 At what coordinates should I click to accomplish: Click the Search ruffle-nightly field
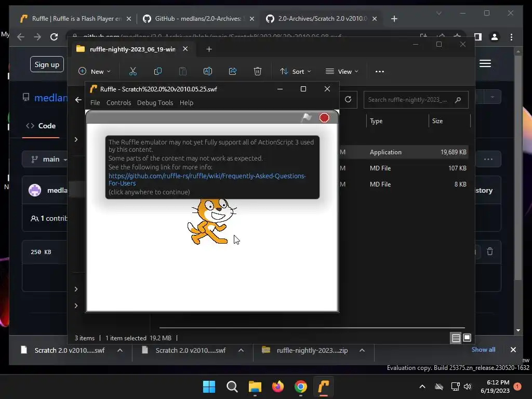pyautogui.click(x=416, y=100)
